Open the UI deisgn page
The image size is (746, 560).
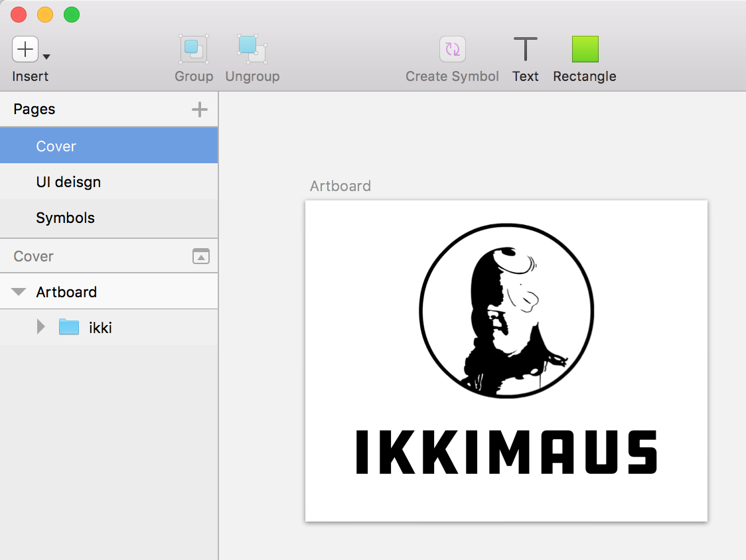coord(109,182)
